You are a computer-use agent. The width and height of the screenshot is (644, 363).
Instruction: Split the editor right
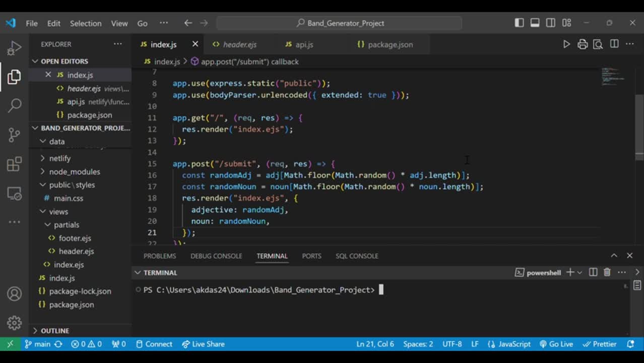614,44
